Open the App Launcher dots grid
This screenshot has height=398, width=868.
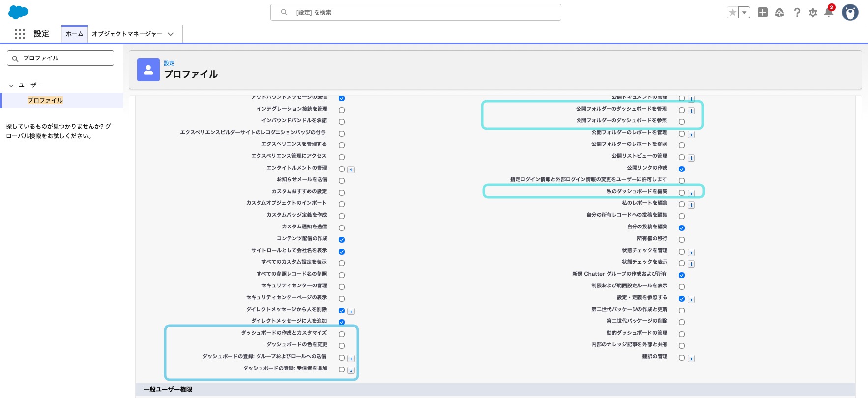pos(20,34)
